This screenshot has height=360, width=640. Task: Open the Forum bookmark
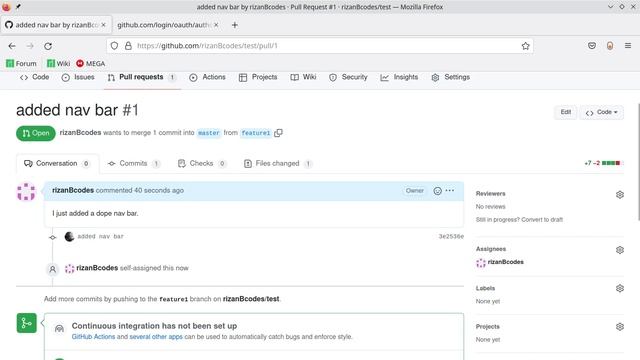tap(21, 63)
